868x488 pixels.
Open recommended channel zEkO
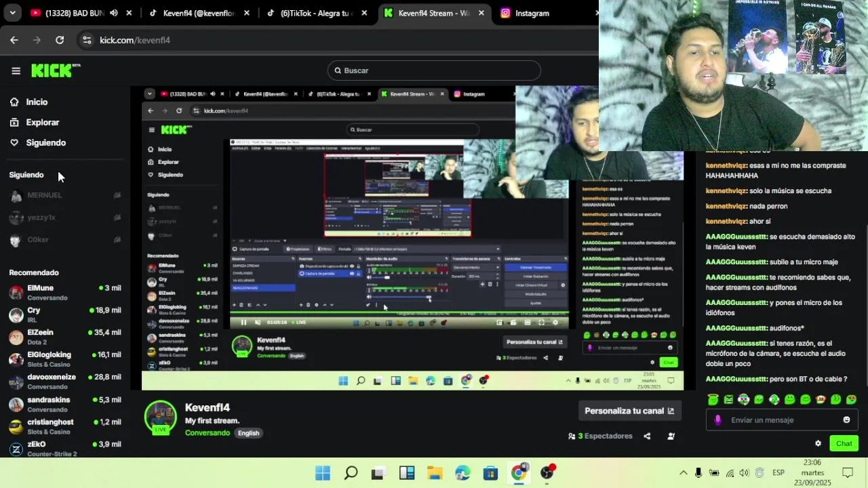click(65, 448)
